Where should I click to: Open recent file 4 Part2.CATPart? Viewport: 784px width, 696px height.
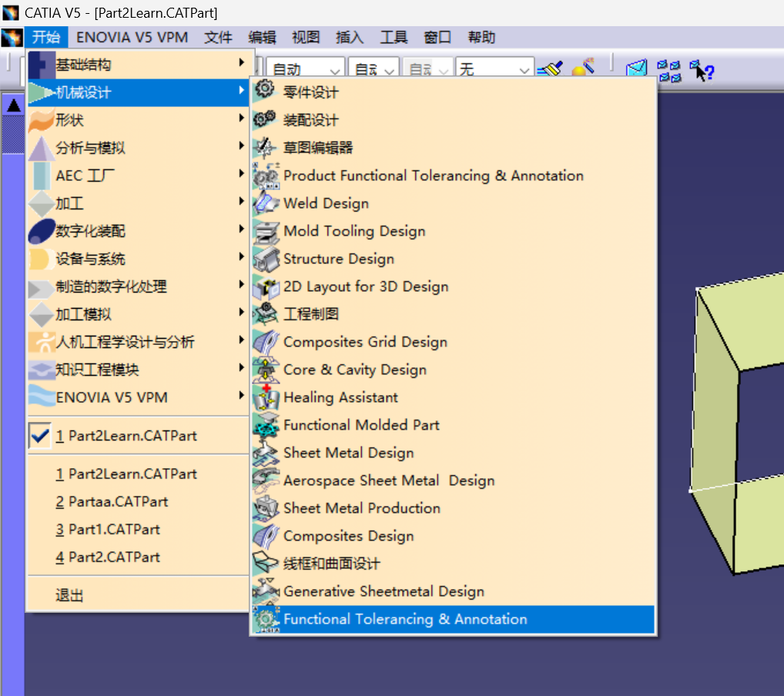(x=139, y=557)
